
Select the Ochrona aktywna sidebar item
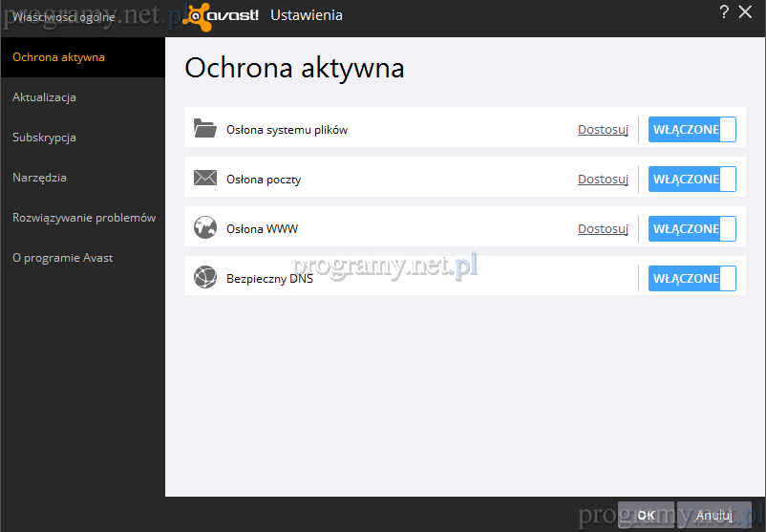point(59,57)
